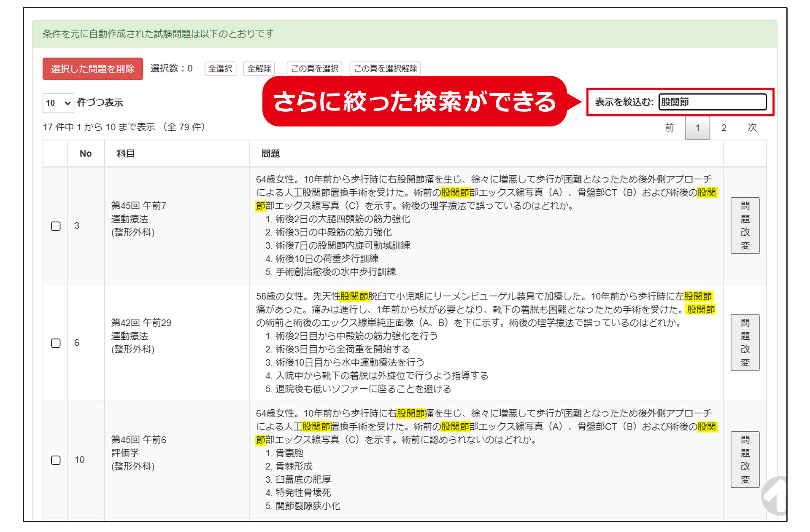The width and height of the screenshot is (810, 532).
Task: Click answer 骨嚢胞
Action: 289,453
